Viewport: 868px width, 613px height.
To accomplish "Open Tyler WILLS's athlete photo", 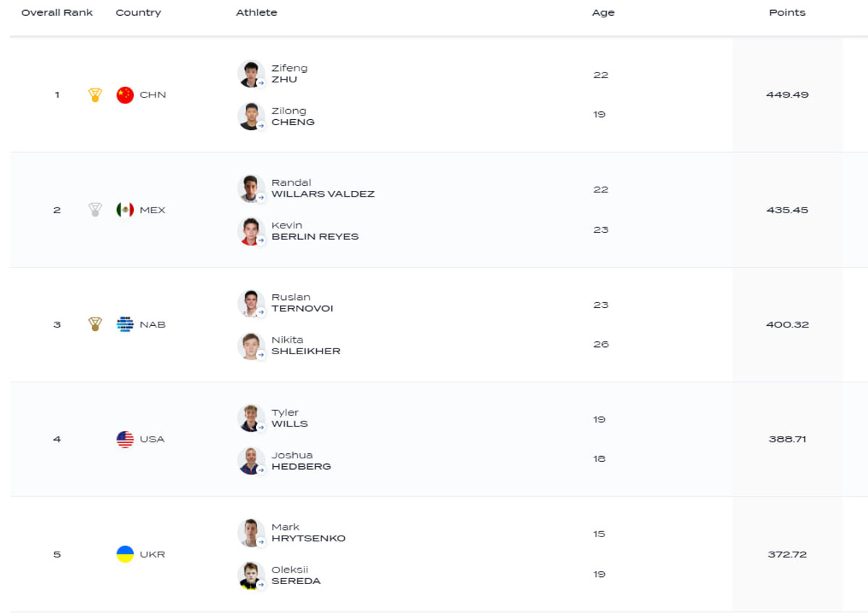I will click(x=250, y=418).
